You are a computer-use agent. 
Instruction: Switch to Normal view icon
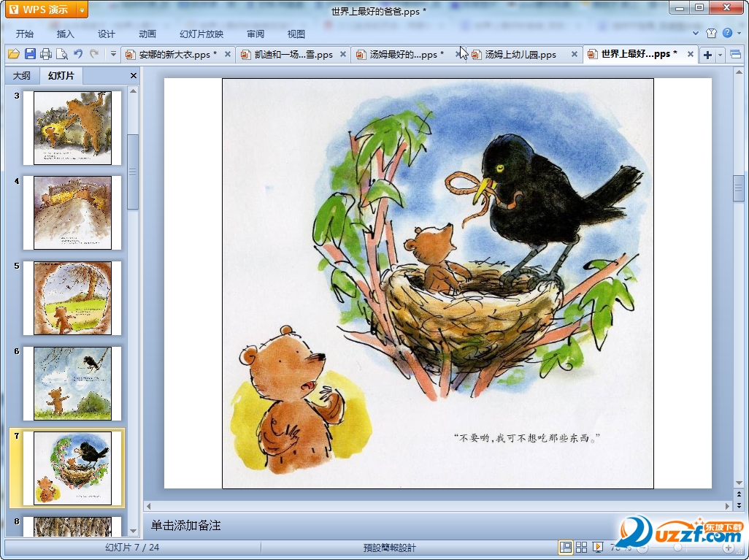[x=566, y=547]
